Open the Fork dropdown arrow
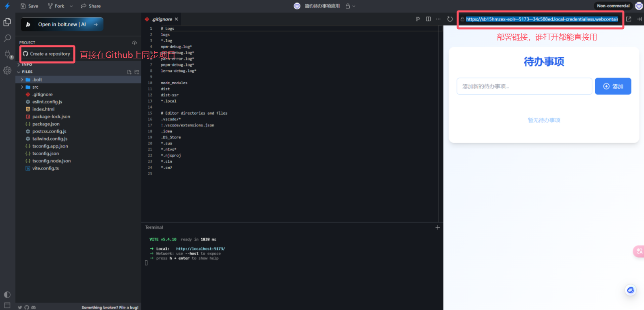The height and width of the screenshot is (310, 644). (x=71, y=6)
